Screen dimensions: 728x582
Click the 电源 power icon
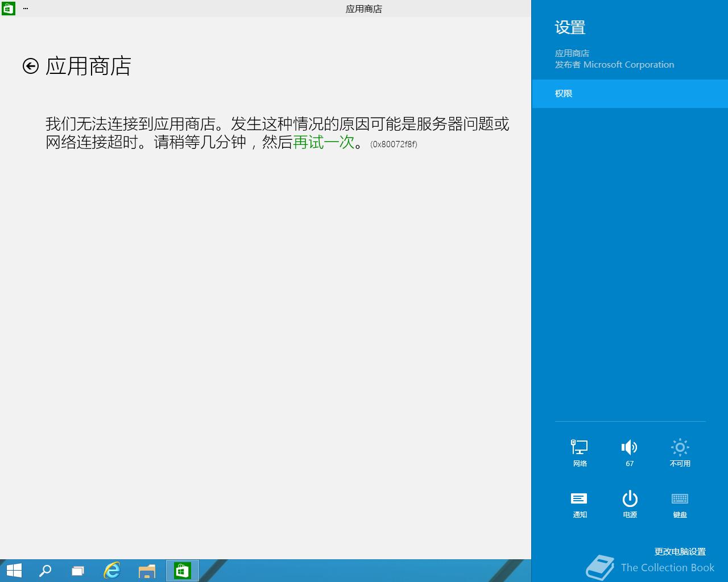tap(630, 504)
